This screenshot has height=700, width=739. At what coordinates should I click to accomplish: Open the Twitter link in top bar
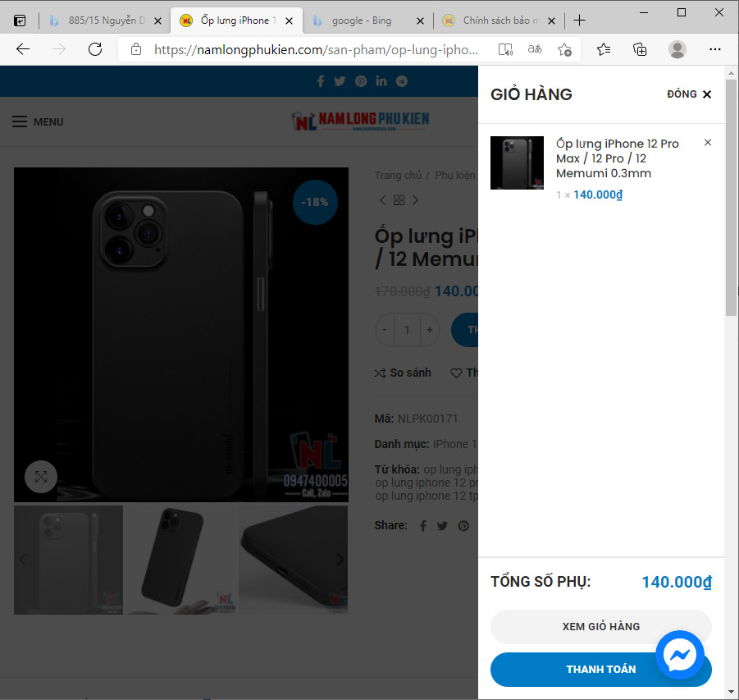pos(340,81)
